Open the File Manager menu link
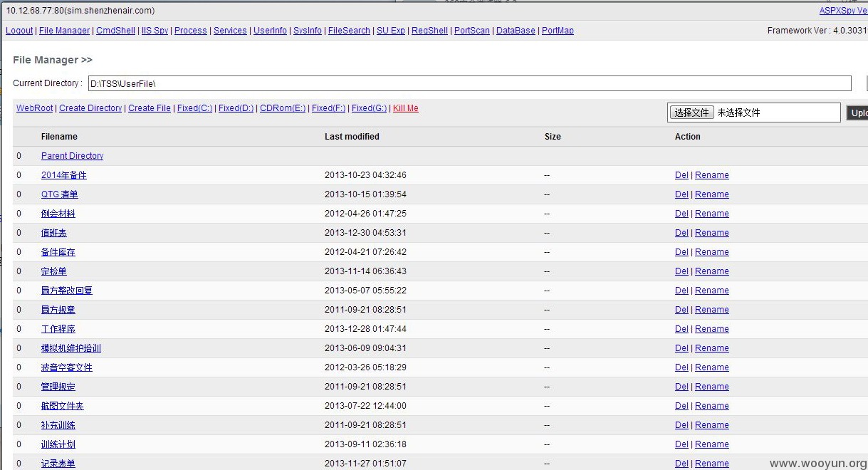868x470 pixels. coord(64,31)
